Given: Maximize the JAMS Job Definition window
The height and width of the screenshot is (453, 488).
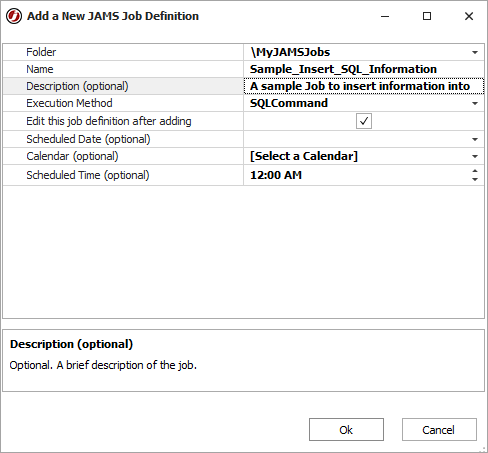Looking at the screenshot, I should click(427, 16).
